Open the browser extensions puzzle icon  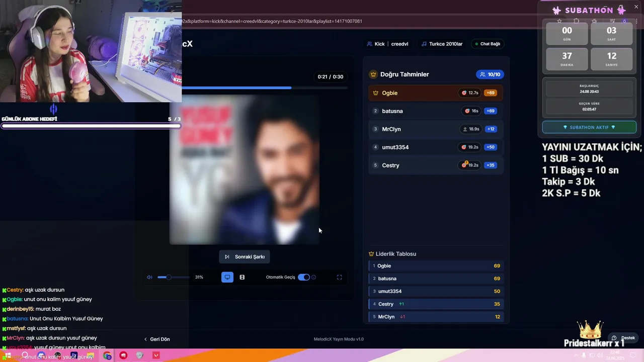coord(576,21)
